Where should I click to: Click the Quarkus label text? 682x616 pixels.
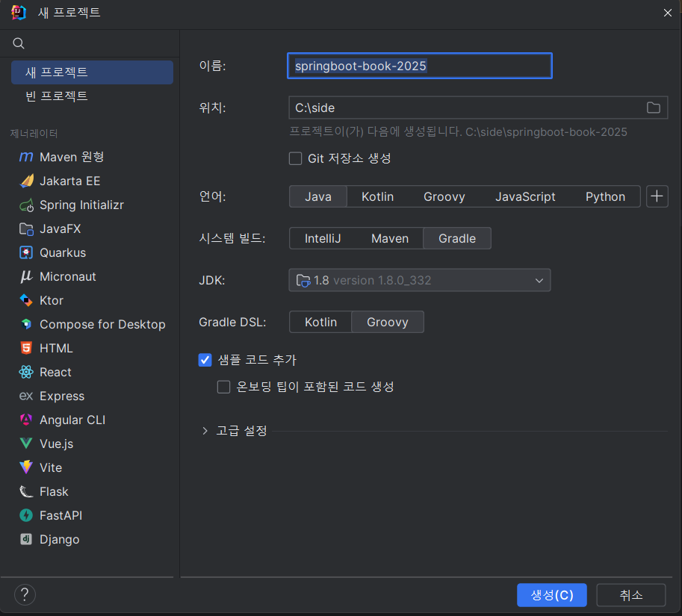(x=63, y=252)
